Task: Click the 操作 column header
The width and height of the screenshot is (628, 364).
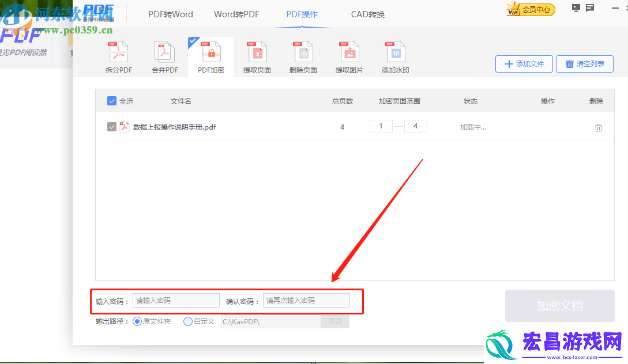Action: 547,101
